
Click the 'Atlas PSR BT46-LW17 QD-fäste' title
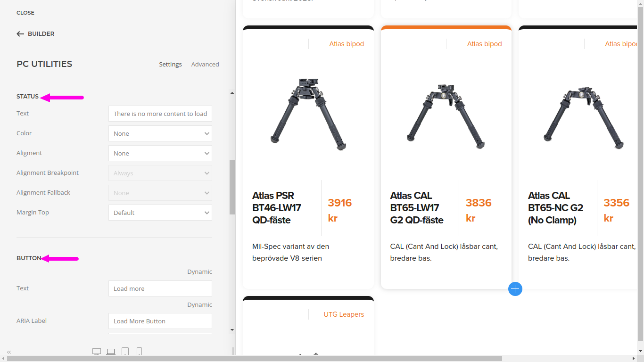(x=277, y=208)
